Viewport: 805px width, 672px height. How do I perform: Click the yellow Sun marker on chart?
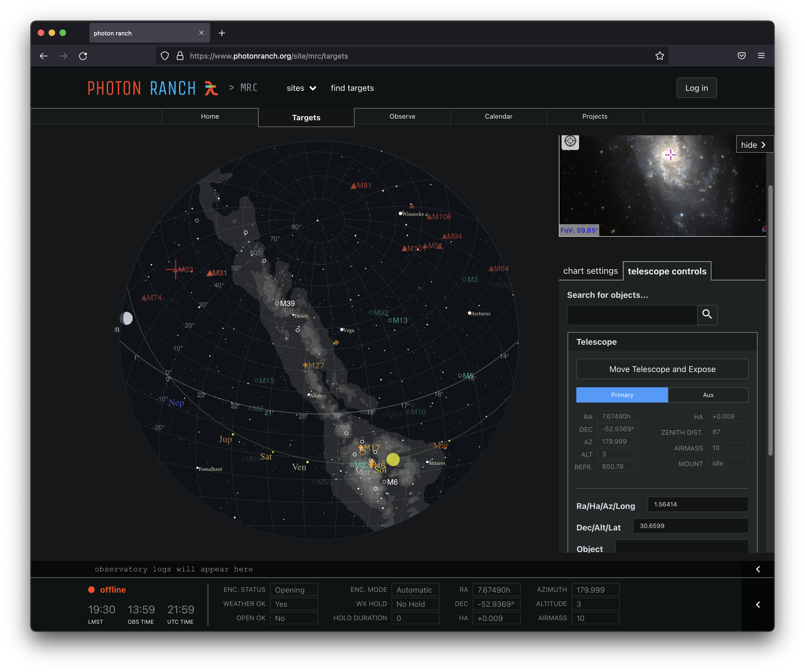tap(393, 459)
